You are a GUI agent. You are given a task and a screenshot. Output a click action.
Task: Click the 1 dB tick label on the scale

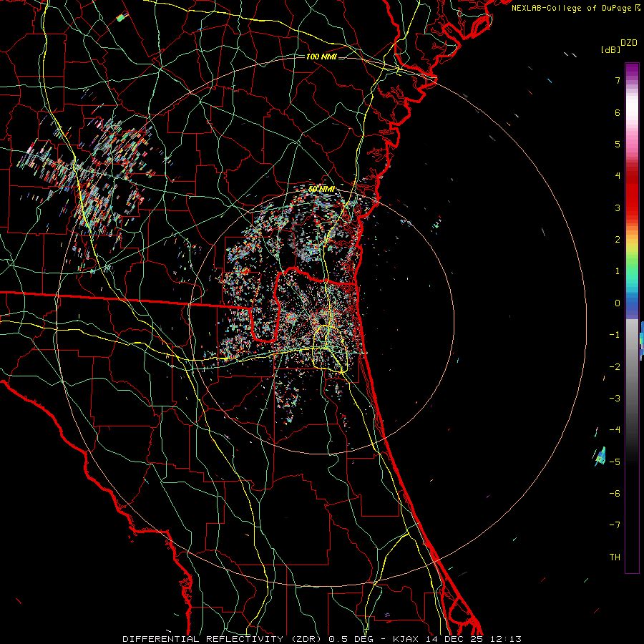pyautogui.click(x=618, y=271)
